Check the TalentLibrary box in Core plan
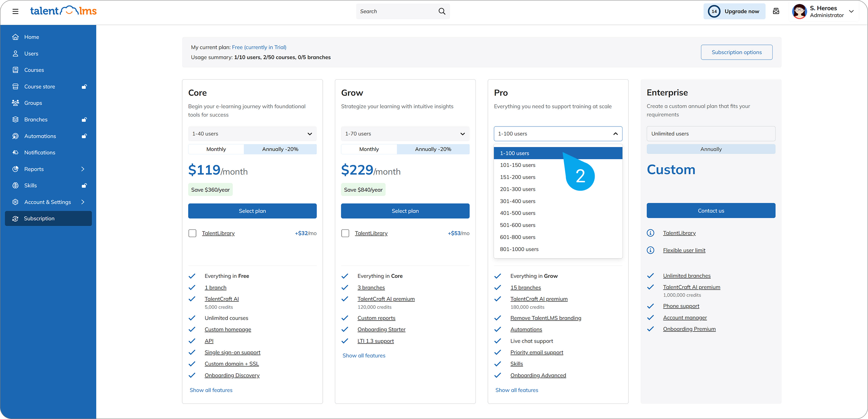 point(192,233)
